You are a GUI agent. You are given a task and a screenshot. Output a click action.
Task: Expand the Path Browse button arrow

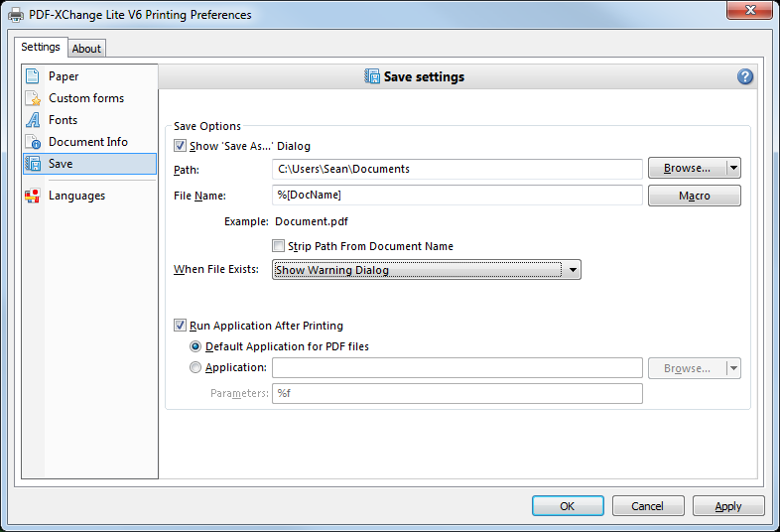pyautogui.click(x=733, y=168)
